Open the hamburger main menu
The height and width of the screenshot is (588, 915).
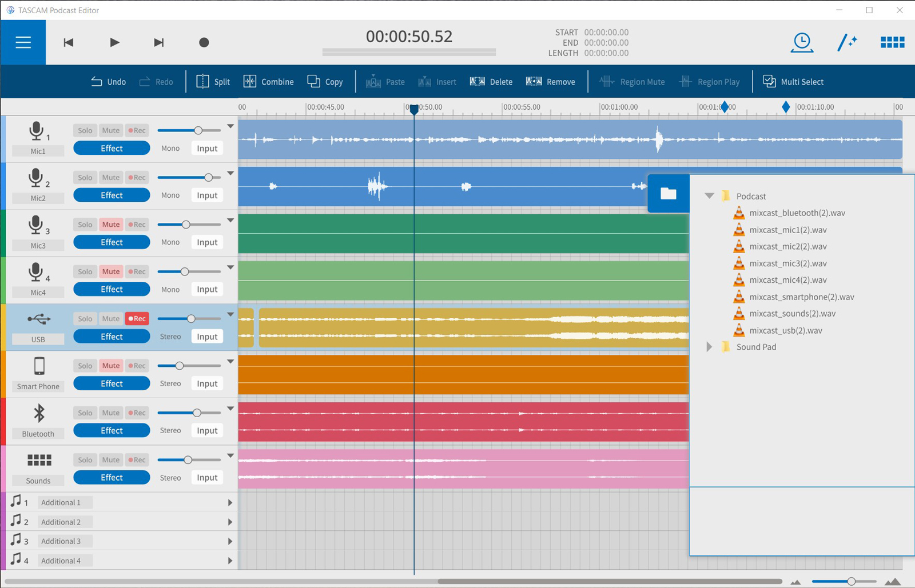(23, 42)
